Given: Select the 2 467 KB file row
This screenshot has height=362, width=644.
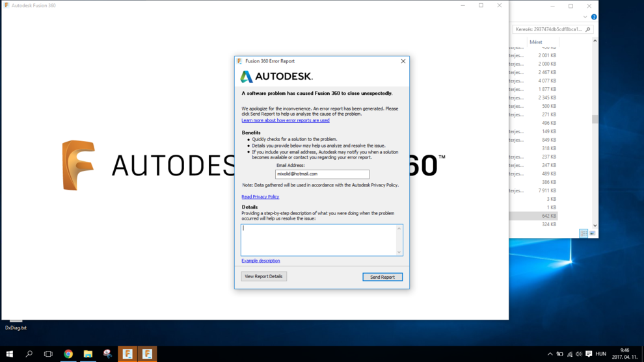Looking at the screenshot, I should click(533, 72).
